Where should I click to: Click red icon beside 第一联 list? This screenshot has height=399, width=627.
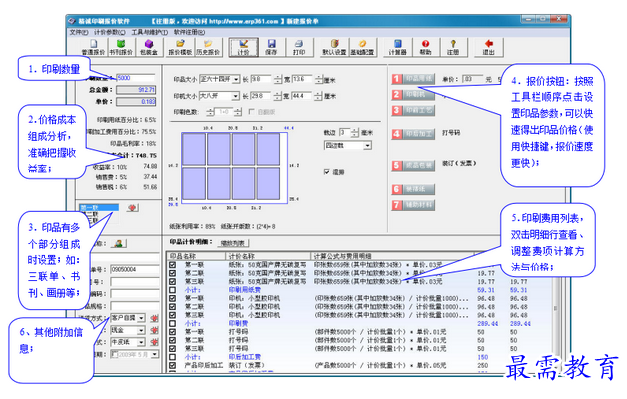132,207
